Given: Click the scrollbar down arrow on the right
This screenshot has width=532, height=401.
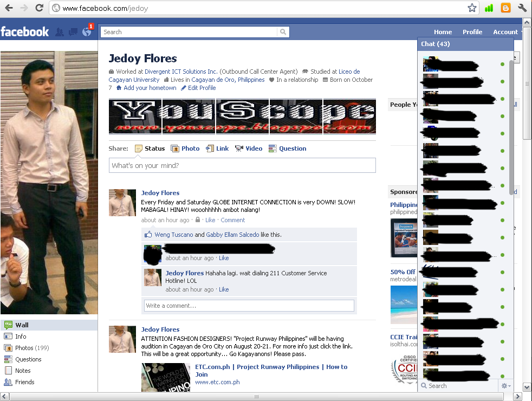Looking at the screenshot, I should (x=526, y=387).
